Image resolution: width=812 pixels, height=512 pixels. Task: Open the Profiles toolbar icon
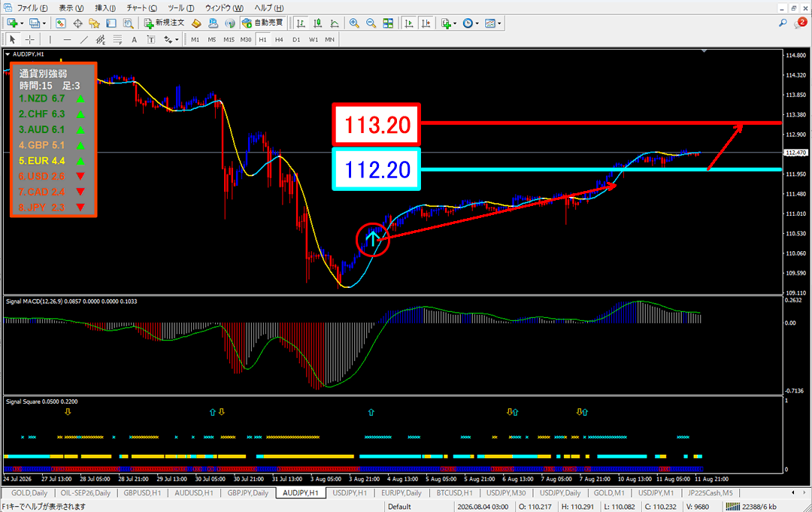coord(35,23)
